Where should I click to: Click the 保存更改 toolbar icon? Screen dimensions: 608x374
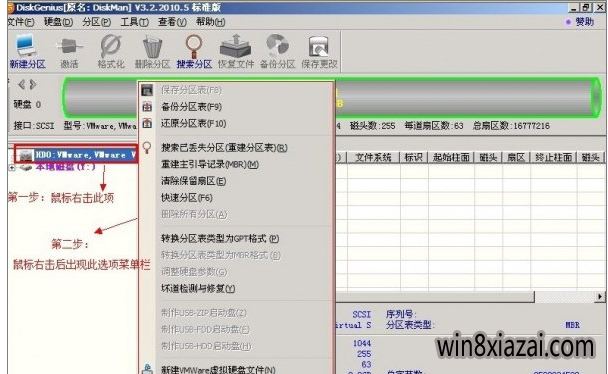[319, 51]
